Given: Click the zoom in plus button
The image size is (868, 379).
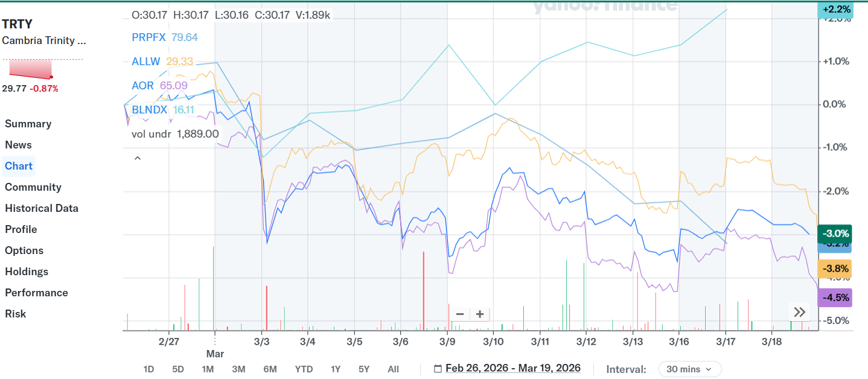Looking at the screenshot, I should point(480,314).
